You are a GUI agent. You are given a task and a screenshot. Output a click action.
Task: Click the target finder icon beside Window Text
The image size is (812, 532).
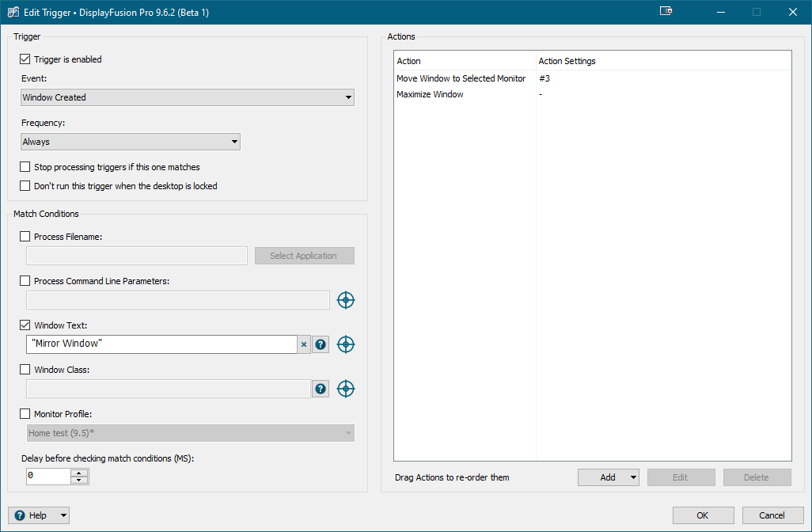[346, 344]
